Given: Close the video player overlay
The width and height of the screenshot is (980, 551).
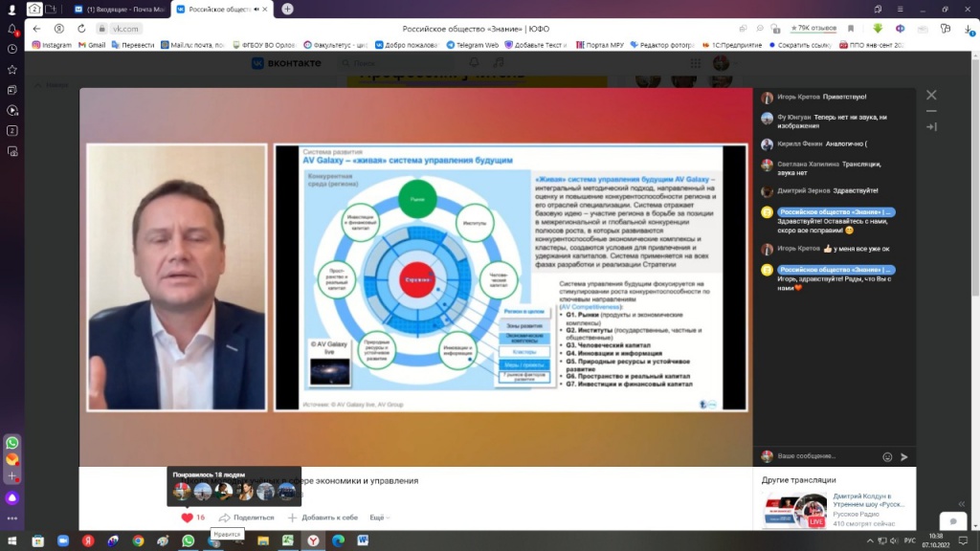Looking at the screenshot, I should [x=931, y=95].
